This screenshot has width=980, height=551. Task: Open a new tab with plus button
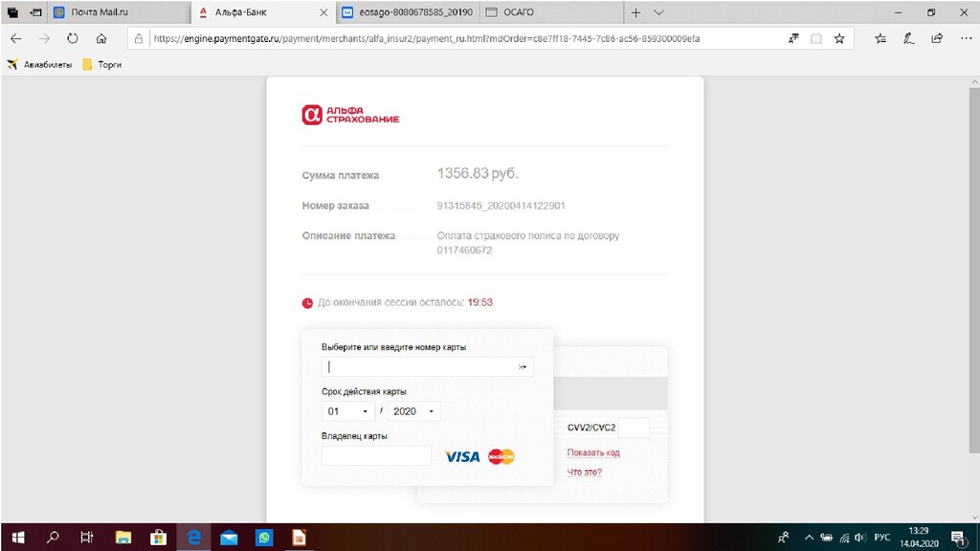635,12
